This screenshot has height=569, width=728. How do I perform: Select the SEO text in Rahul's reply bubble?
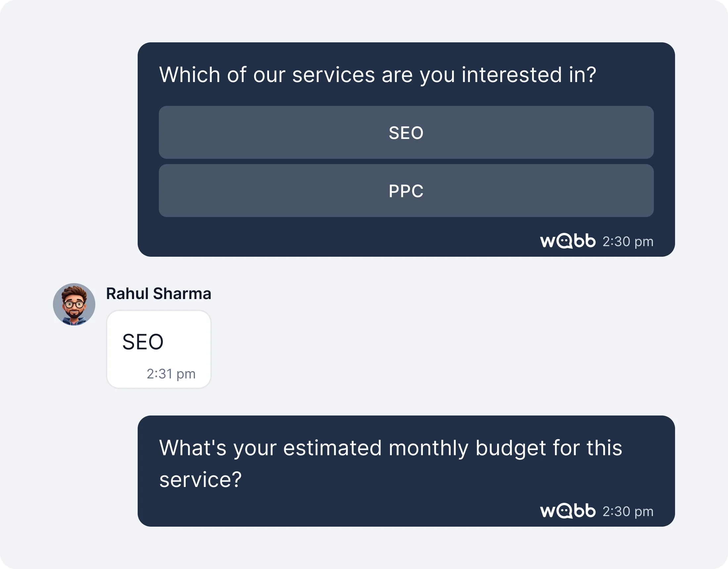coord(143,342)
